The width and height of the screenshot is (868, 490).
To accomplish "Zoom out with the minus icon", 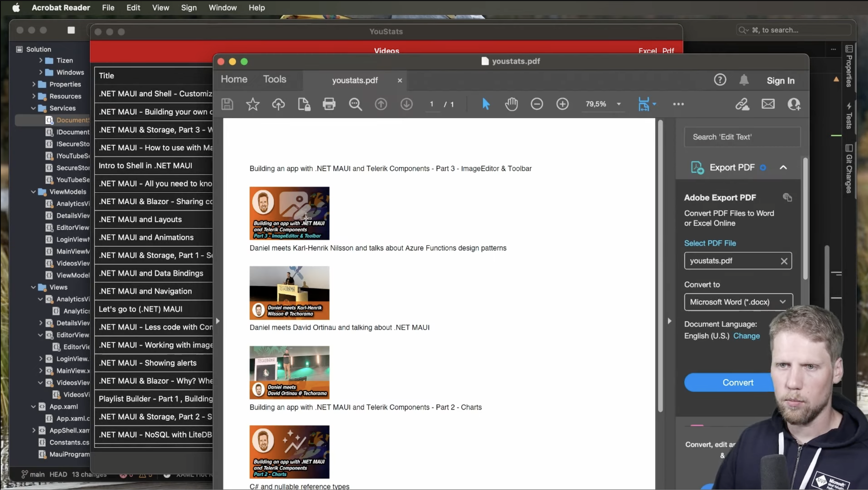I will 537,104.
